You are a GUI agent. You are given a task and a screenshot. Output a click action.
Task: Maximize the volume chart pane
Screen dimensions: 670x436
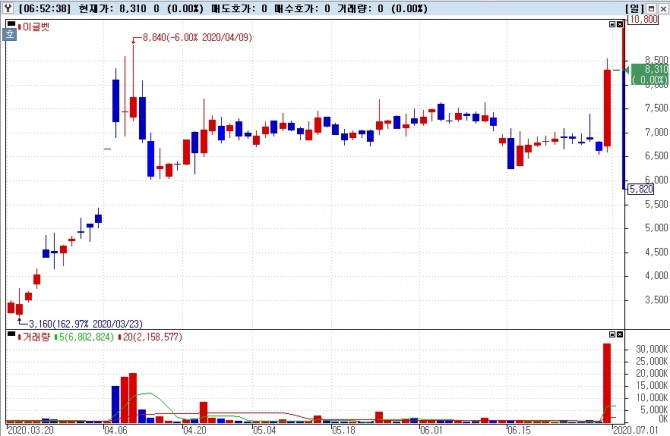pos(612,334)
